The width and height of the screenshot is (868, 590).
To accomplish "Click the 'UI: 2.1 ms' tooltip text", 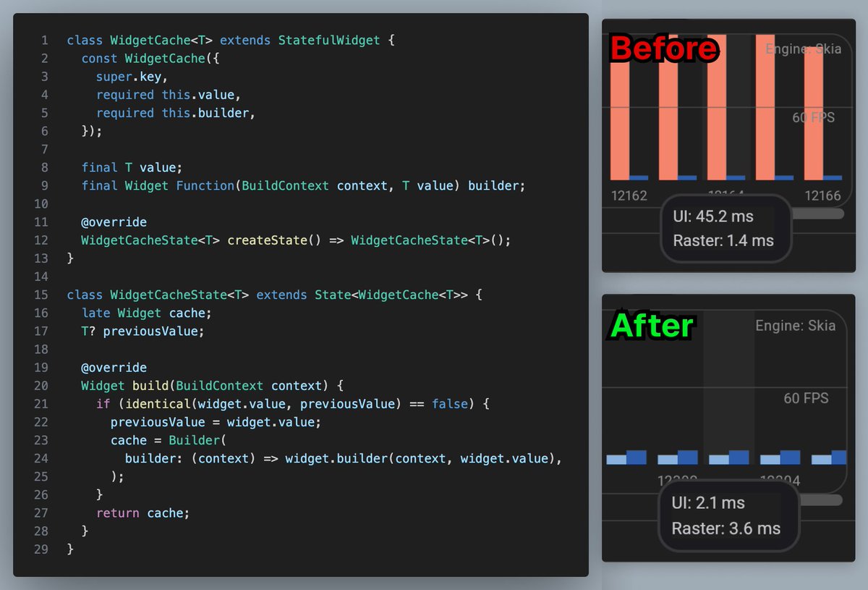I will tap(708, 503).
